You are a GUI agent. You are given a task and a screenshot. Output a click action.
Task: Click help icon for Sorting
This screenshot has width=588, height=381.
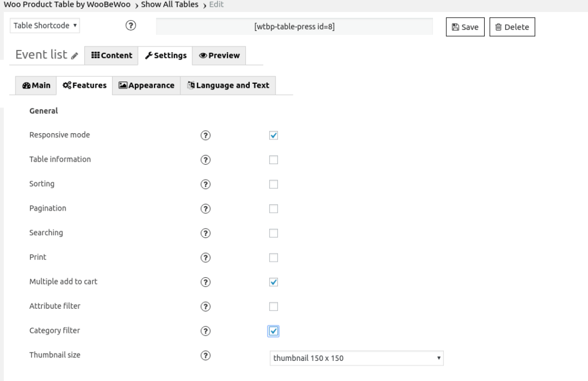pos(205,184)
